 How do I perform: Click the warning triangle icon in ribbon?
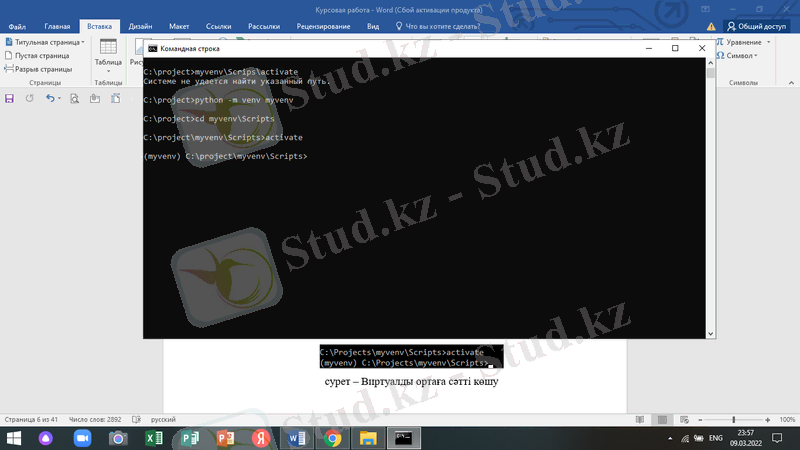(710, 27)
